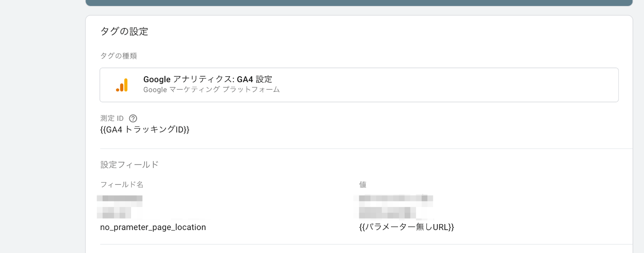The width and height of the screenshot is (644, 253).
Task: Open the help icon next to 測定 ID
Action: click(x=133, y=118)
